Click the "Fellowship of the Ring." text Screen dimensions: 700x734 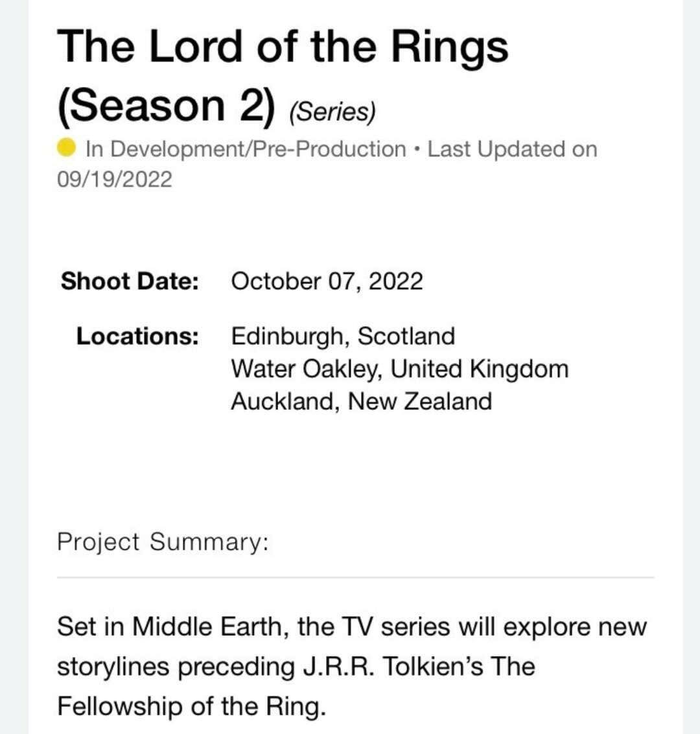(x=191, y=705)
